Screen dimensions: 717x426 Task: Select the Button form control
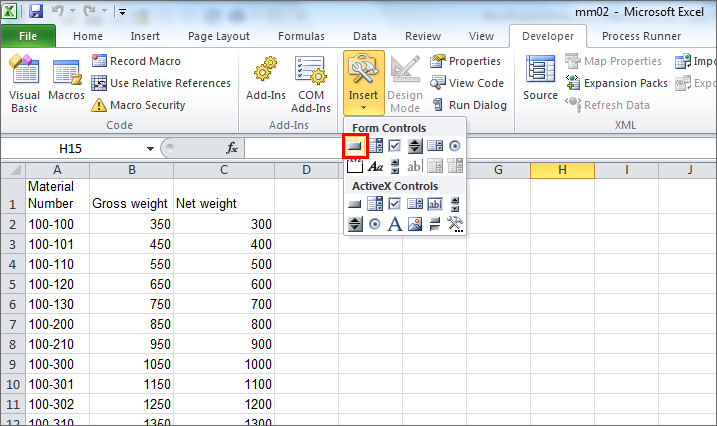[356, 146]
